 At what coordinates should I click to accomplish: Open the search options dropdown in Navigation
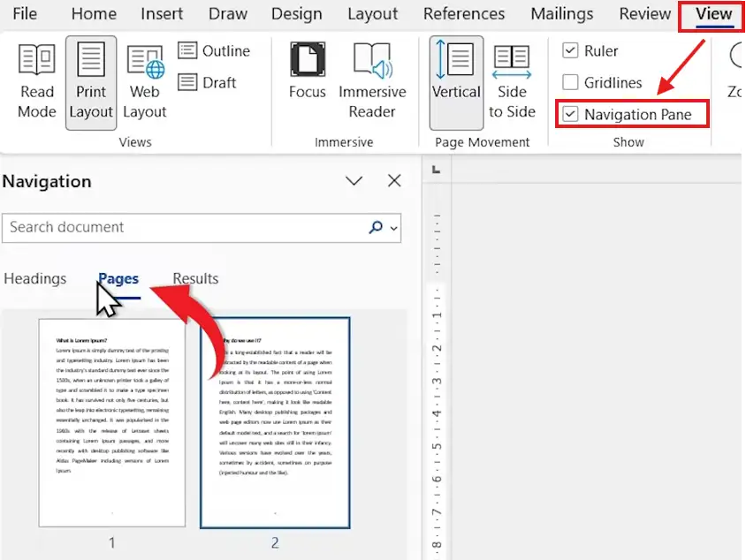click(x=392, y=228)
